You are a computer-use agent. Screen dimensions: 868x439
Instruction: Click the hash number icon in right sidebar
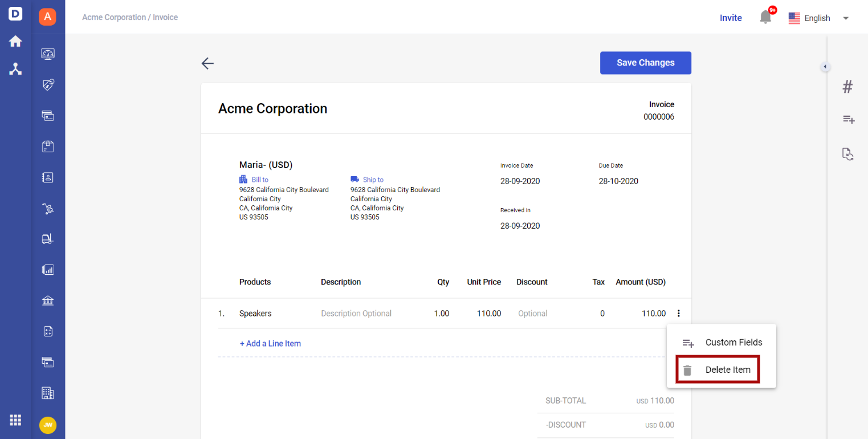click(x=847, y=87)
